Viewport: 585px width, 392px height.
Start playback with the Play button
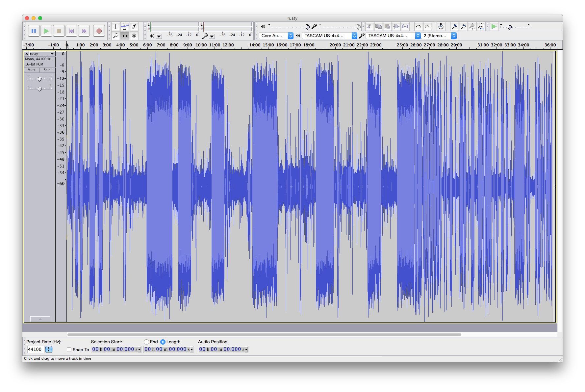coord(46,31)
